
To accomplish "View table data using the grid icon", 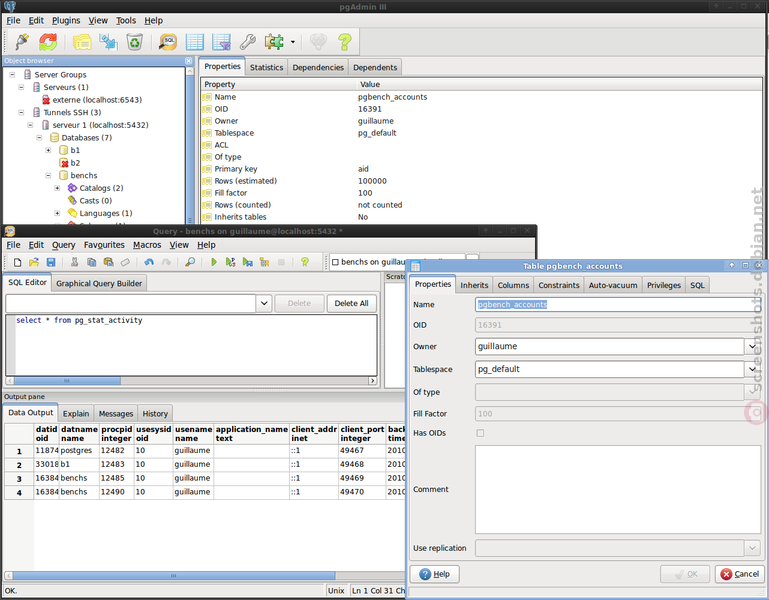I will pos(195,42).
